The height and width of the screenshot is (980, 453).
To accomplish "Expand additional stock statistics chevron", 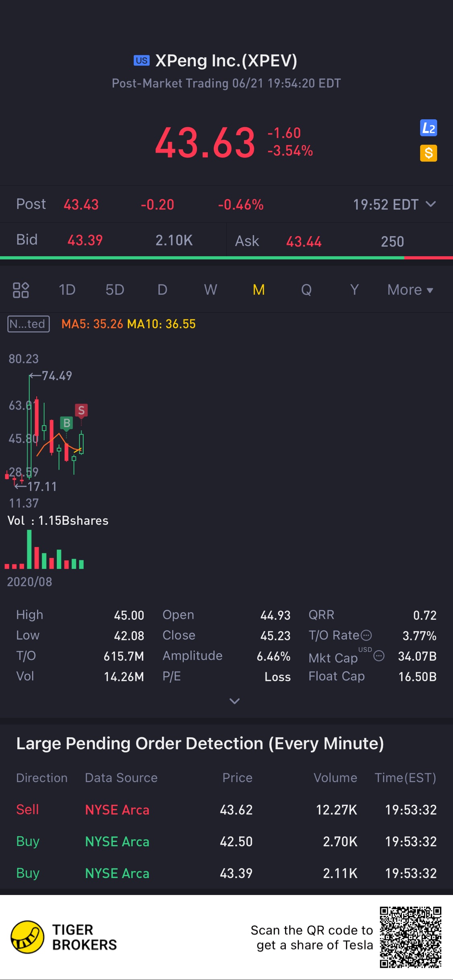I will [x=234, y=701].
